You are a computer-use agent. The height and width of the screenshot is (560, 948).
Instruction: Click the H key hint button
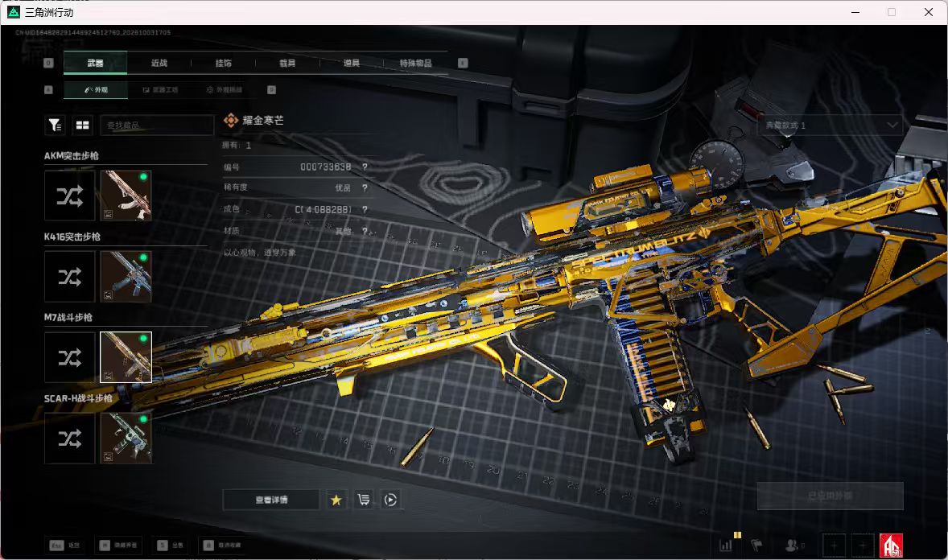point(118,546)
